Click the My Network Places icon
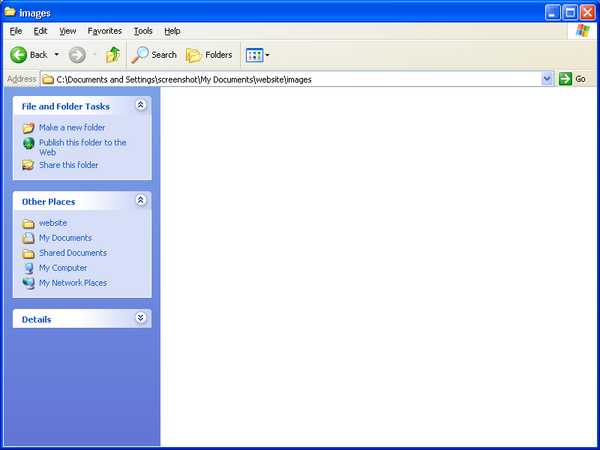Screen dimensions: 600x450 pos(28,283)
